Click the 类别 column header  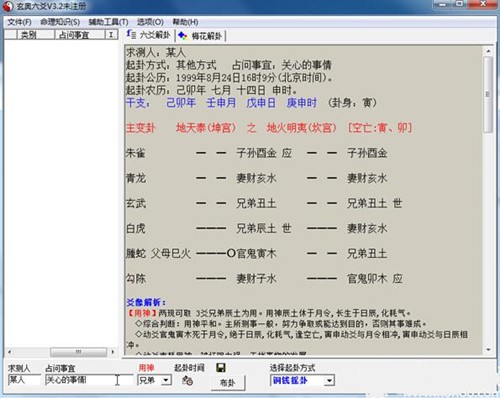click(35, 35)
